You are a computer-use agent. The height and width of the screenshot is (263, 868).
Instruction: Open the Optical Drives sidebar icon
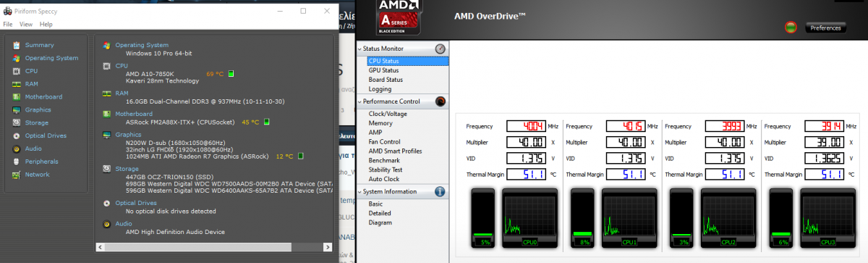(x=16, y=135)
